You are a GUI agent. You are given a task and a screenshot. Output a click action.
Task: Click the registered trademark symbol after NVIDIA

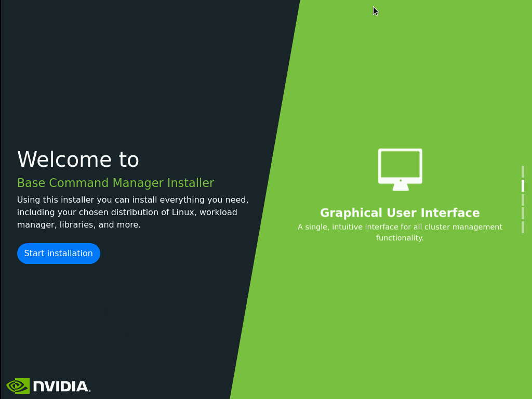pos(89,390)
